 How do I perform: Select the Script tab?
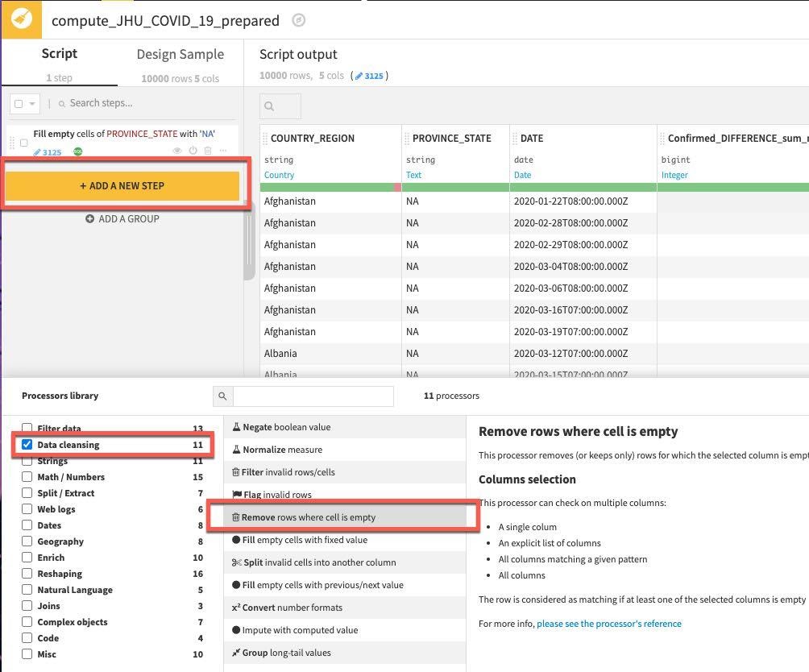click(x=59, y=54)
